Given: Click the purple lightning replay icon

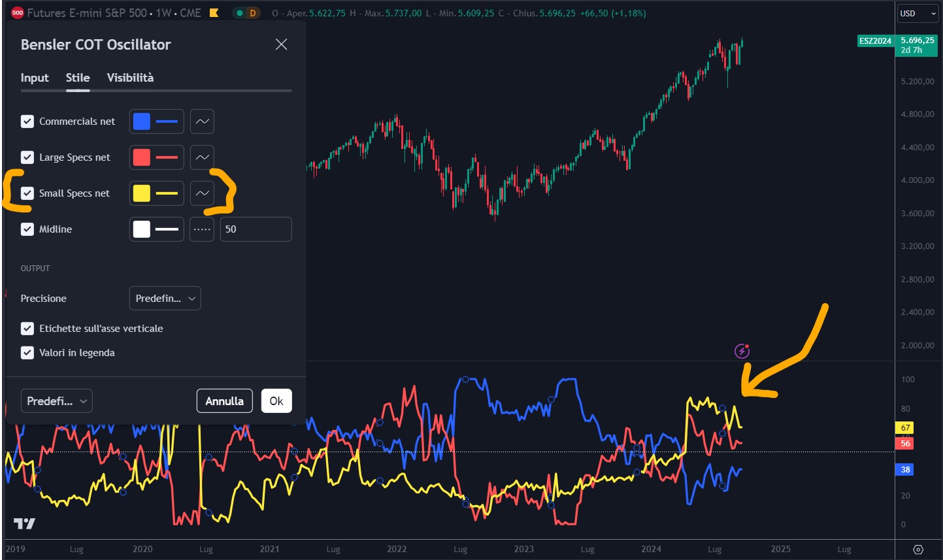Looking at the screenshot, I should click(x=742, y=352).
